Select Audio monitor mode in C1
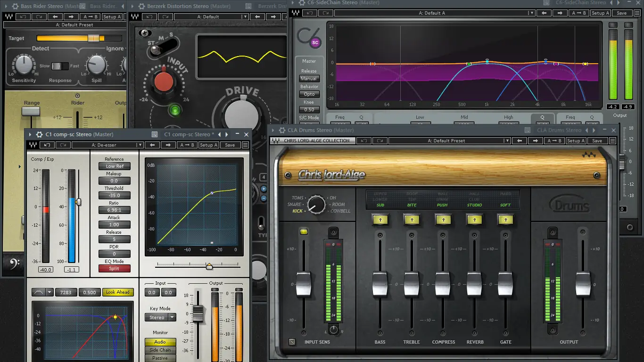 point(160,342)
